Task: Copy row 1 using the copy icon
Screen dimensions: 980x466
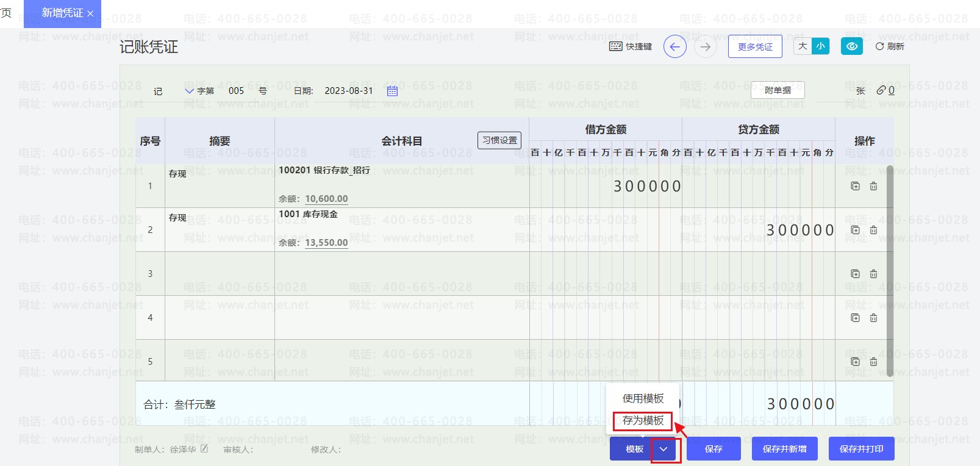Action: click(x=855, y=186)
